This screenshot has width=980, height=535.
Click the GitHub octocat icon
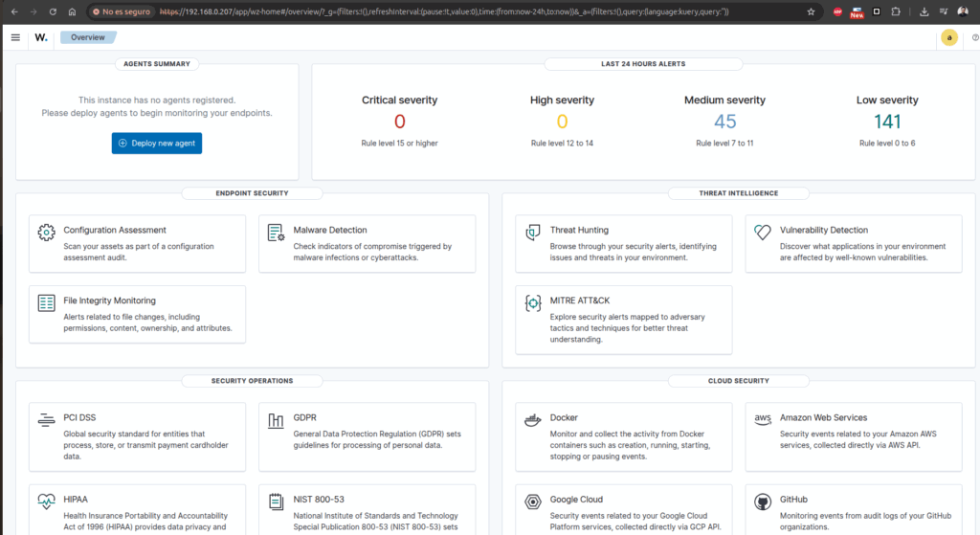tap(763, 502)
